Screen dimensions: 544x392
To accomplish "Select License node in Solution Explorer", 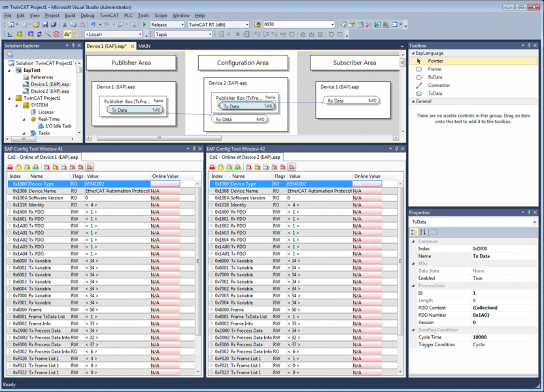I will 46,112.
